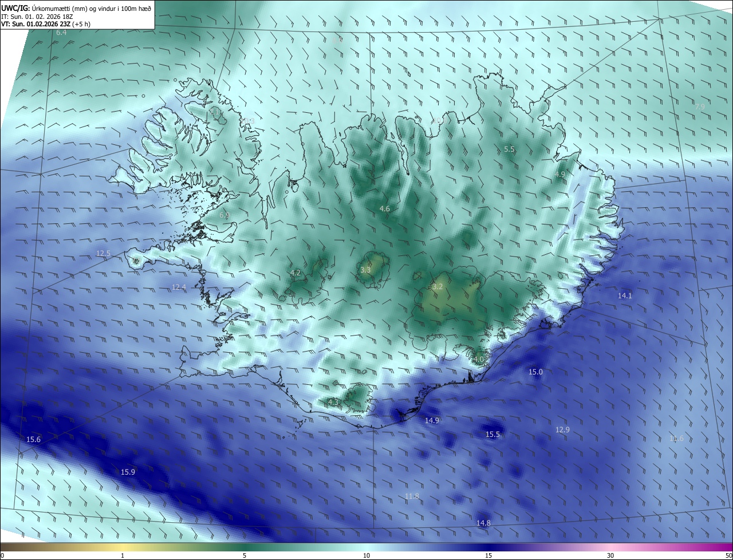Screen dimensions: 733x560
Task: Click the 15.5 value label
Action: click(493, 435)
